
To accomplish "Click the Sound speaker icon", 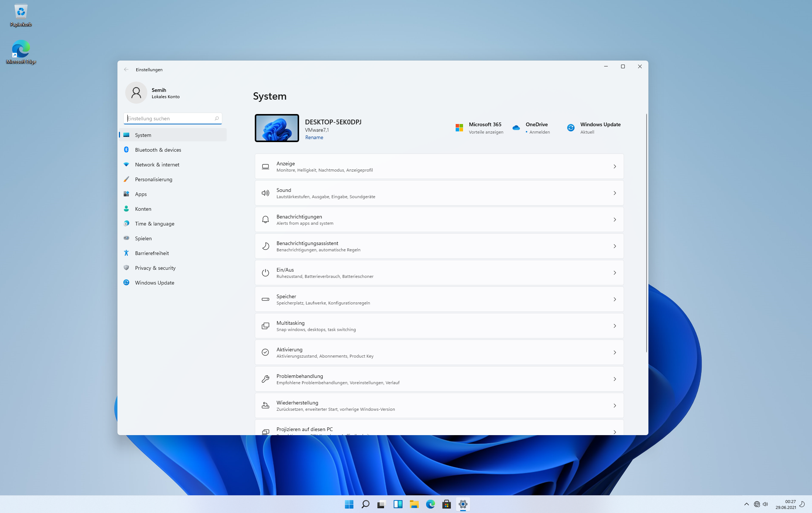I will click(265, 193).
